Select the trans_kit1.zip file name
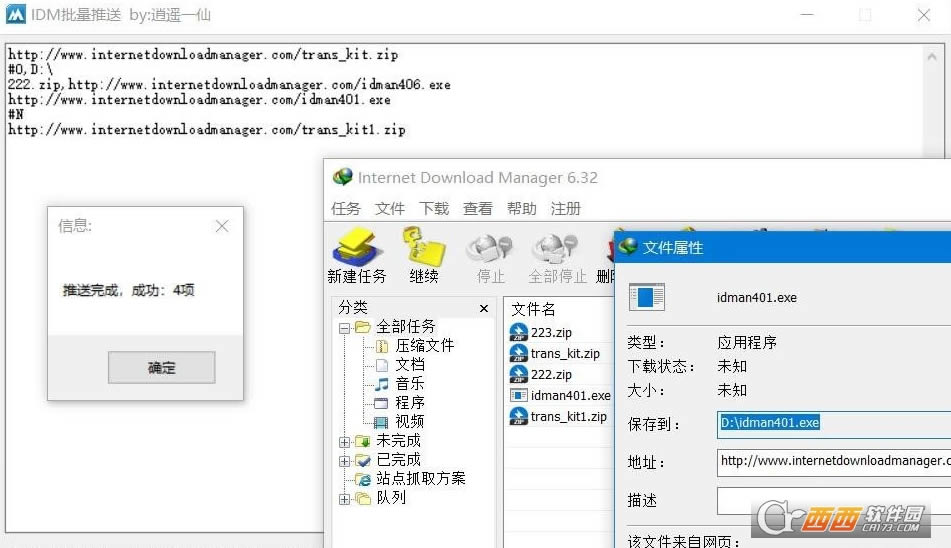Viewport: 951px width, 548px height. point(569,416)
